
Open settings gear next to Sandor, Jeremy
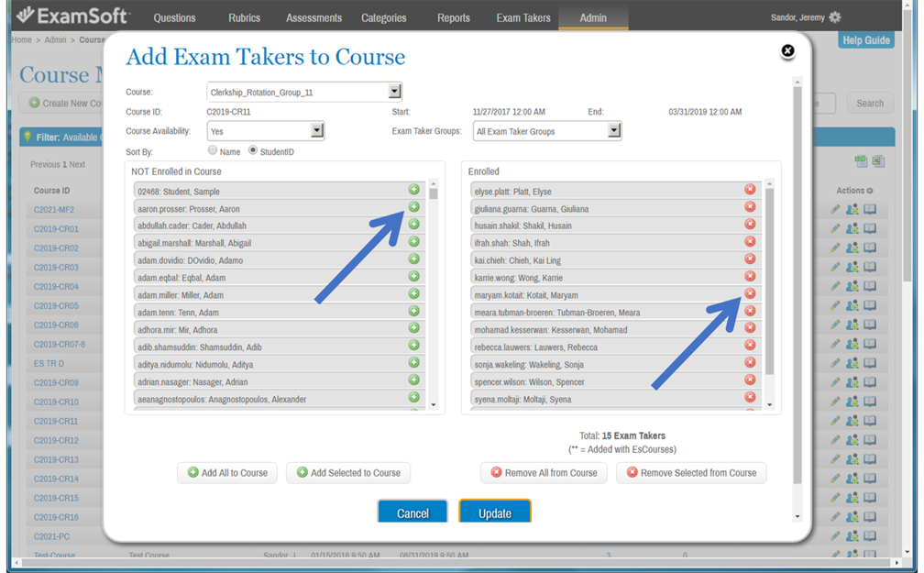[834, 17]
